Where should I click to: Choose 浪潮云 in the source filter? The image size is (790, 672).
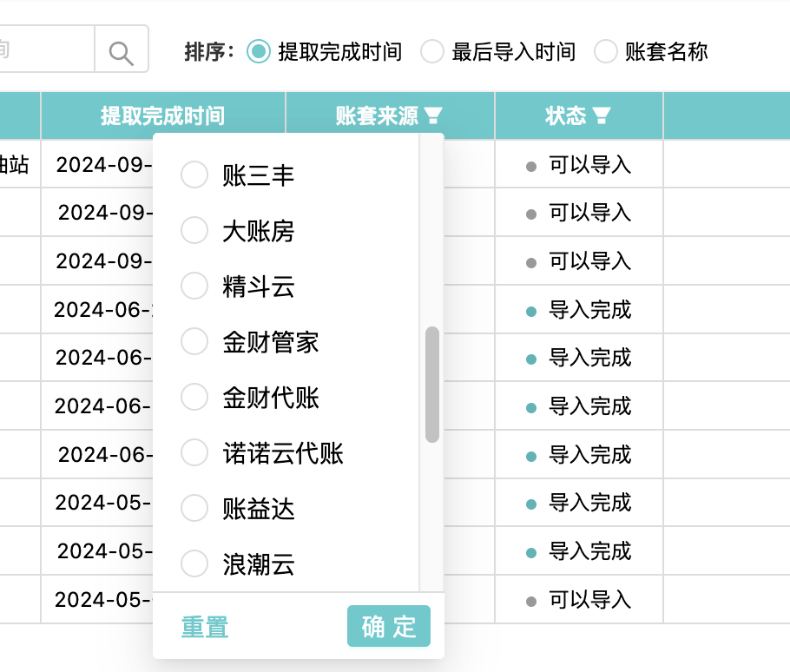coord(194,563)
